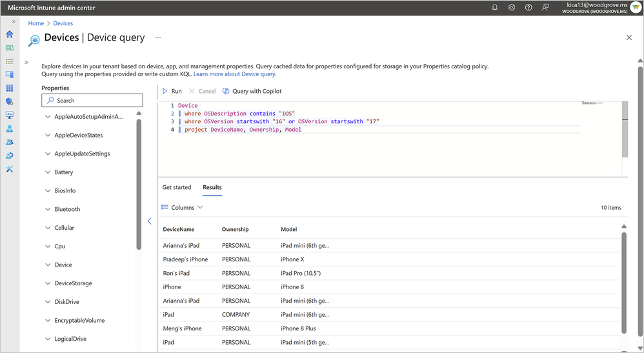Open the Apps grid icon in sidebar
Viewport: 644px width, 353px height.
coord(9,88)
